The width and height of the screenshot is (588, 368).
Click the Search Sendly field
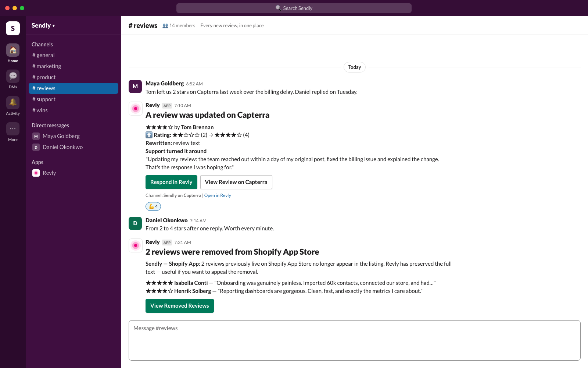click(294, 8)
